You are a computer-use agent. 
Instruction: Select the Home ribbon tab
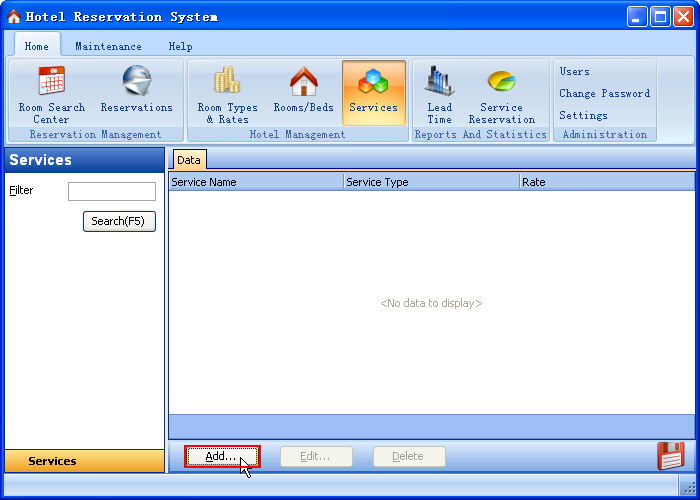tap(36, 46)
